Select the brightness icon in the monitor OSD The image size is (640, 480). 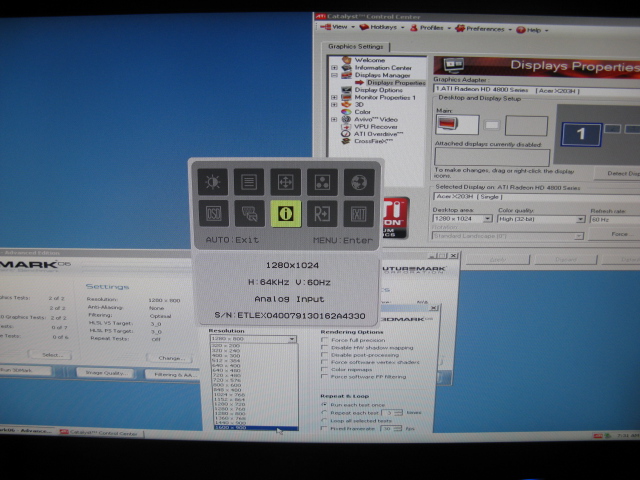(x=213, y=182)
